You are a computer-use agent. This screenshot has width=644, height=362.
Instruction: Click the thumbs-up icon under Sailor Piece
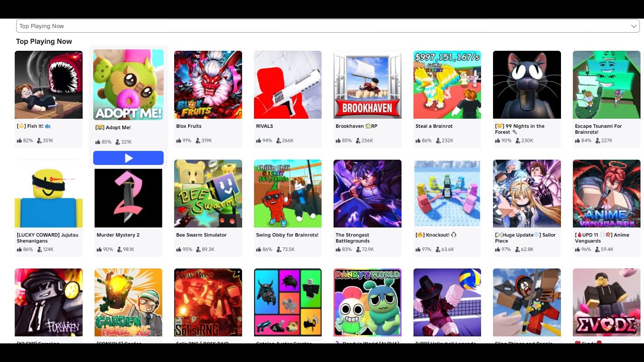pos(498,249)
